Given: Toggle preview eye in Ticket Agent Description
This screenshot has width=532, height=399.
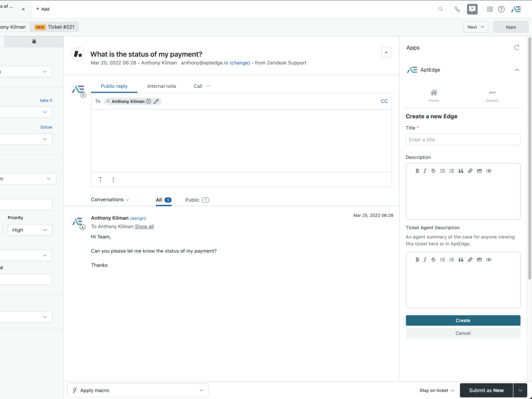Looking at the screenshot, I should (x=488, y=259).
